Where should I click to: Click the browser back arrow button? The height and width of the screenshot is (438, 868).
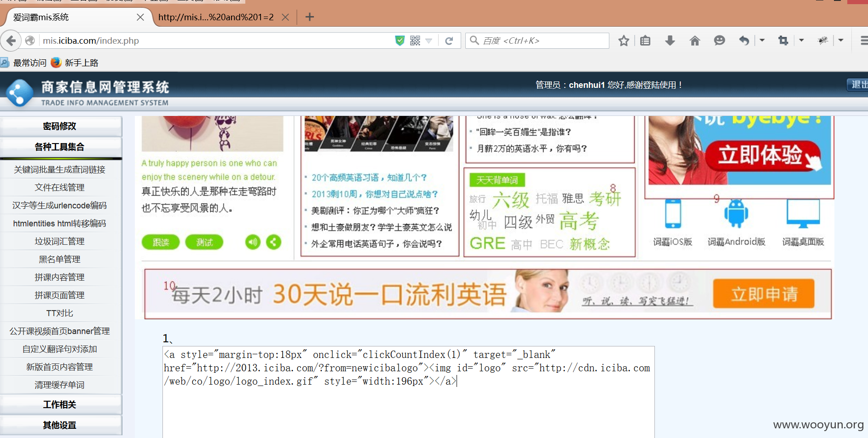[12, 40]
